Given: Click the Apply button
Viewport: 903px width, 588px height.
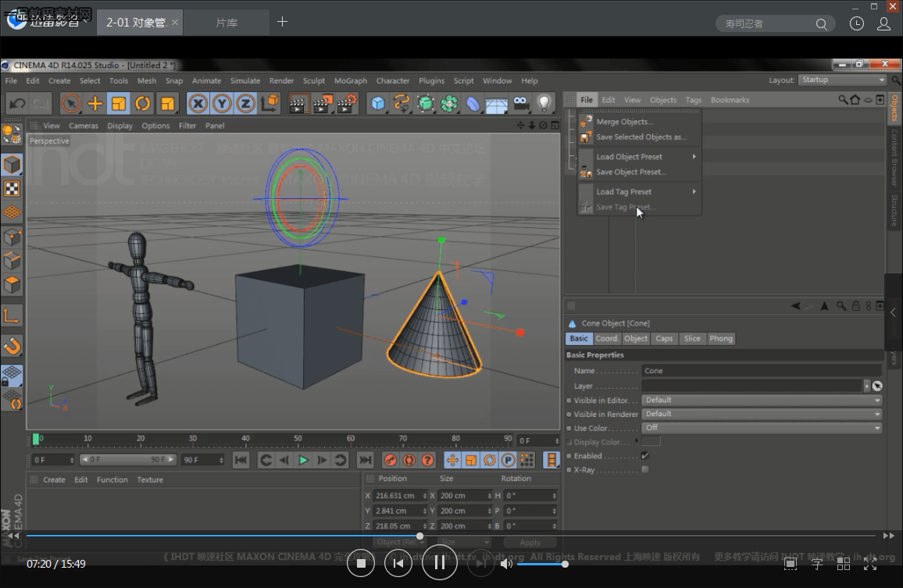Looking at the screenshot, I should click(530, 543).
